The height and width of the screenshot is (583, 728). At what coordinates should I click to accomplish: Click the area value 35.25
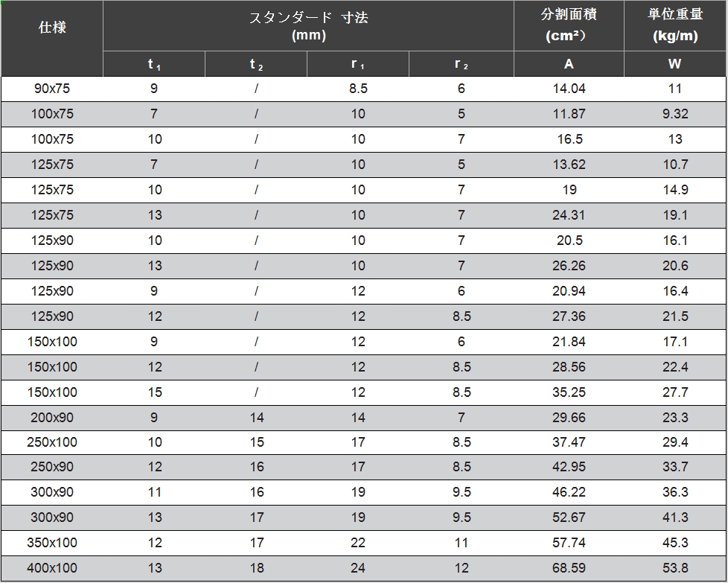point(569,392)
